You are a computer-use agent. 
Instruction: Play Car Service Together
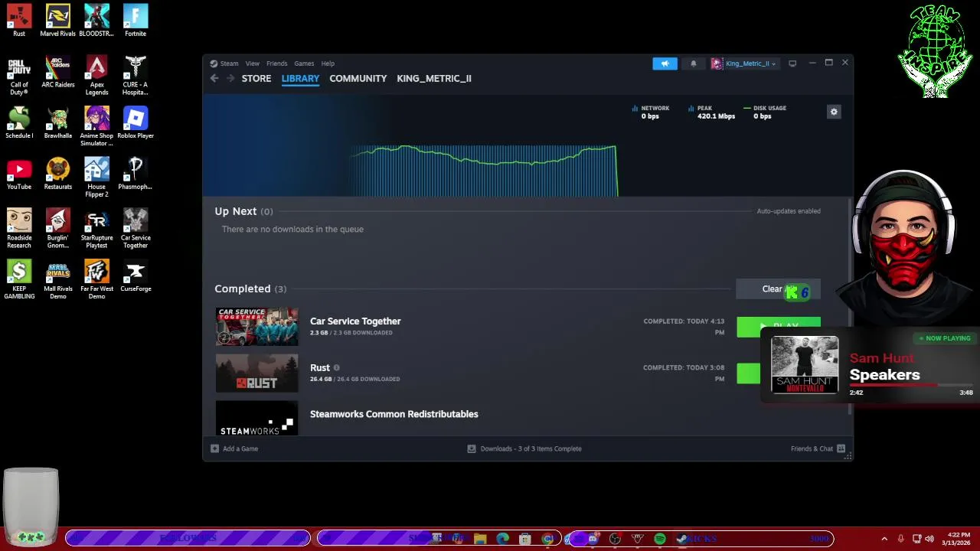click(x=778, y=327)
